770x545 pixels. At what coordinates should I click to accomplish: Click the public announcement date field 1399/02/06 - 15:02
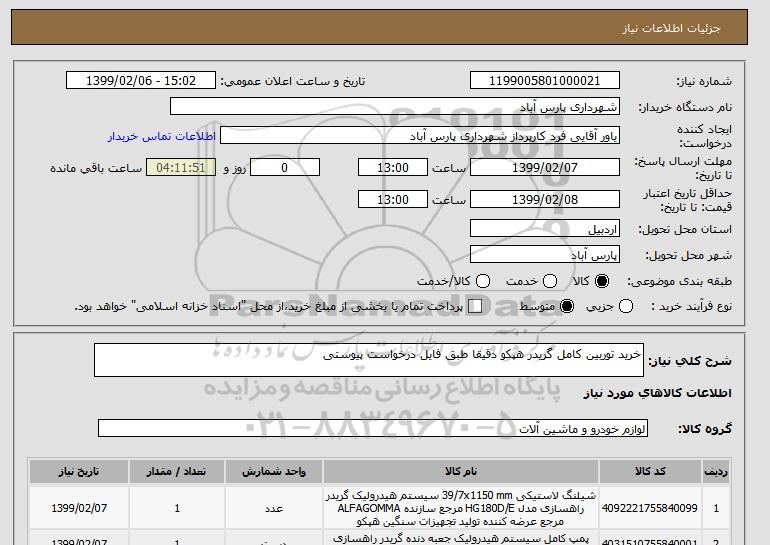coord(141,81)
